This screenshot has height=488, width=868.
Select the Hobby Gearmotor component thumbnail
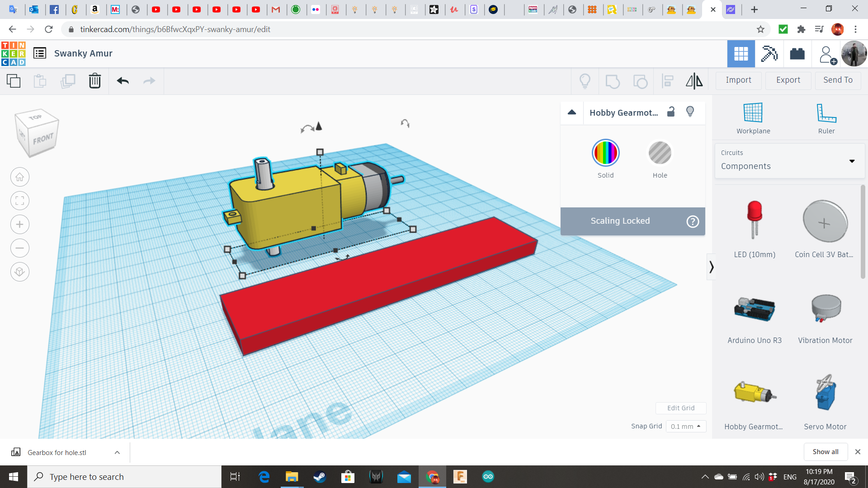point(754,392)
